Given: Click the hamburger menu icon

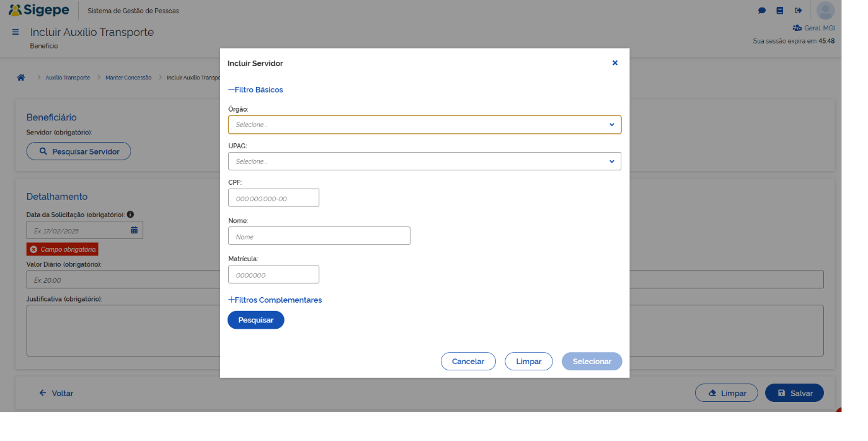Looking at the screenshot, I should pyautogui.click(x=16, y=32).
